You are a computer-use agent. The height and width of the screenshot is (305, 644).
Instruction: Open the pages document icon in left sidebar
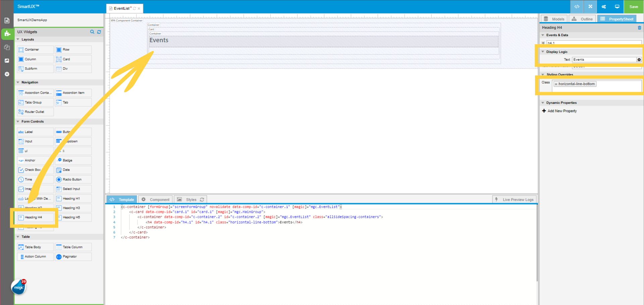(x=7, y=20)
